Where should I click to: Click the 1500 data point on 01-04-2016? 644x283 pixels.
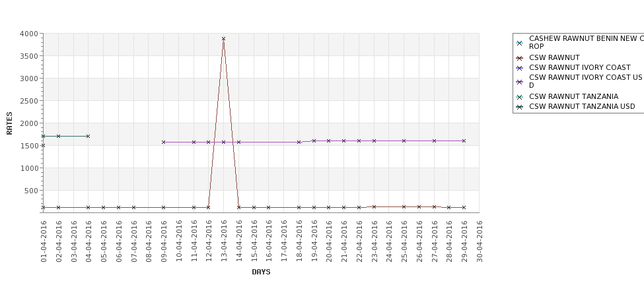[43, 146]
